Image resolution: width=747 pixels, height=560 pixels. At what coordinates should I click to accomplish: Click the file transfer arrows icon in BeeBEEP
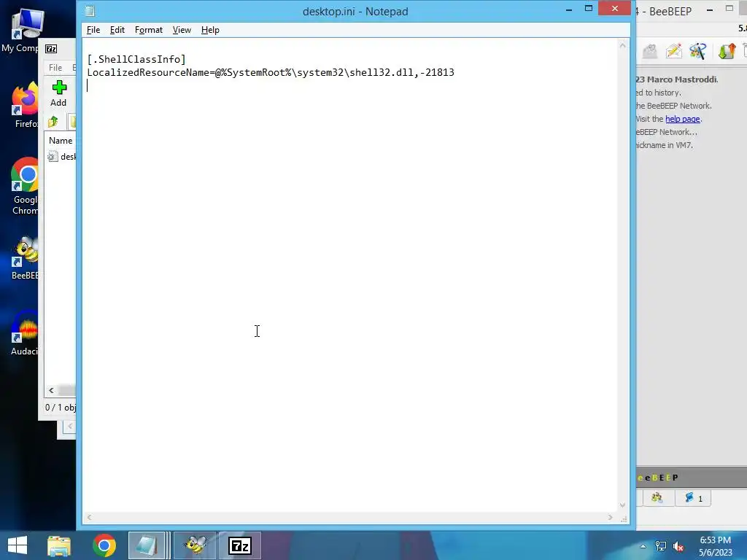coord(727,51)
